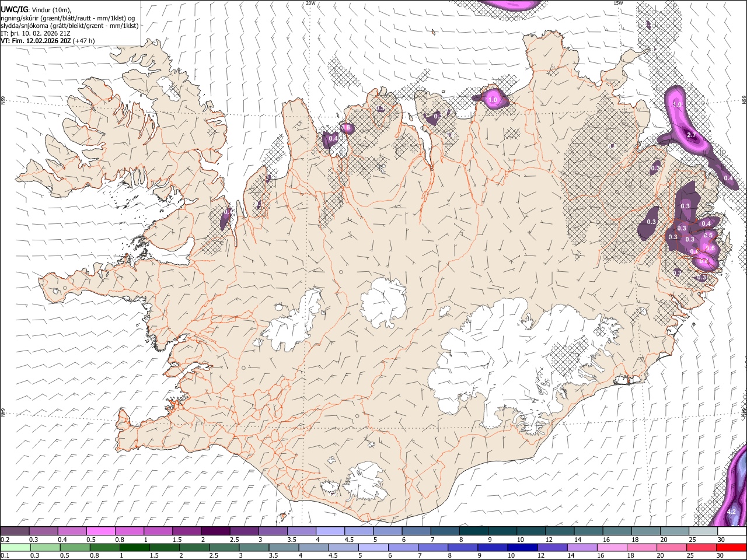
Task: Select the bright pink 0.5–0.8 upper-scale swatch
Action: [x=100, y=531]
